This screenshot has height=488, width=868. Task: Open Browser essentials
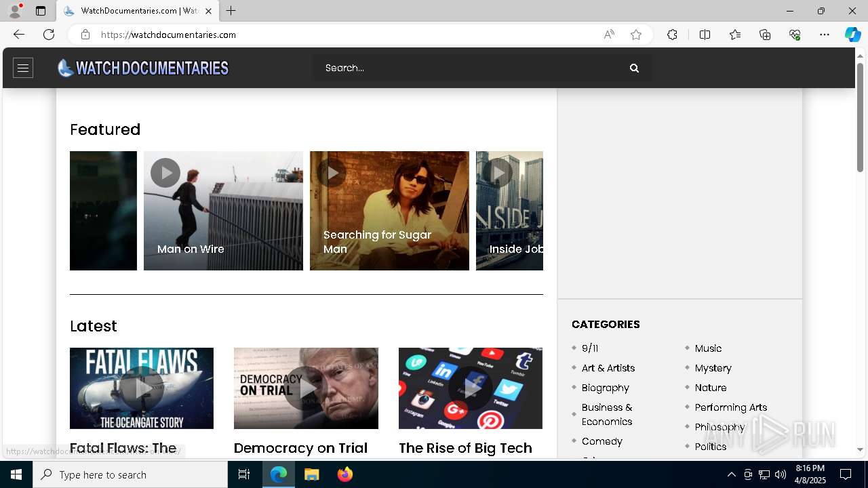795,35
